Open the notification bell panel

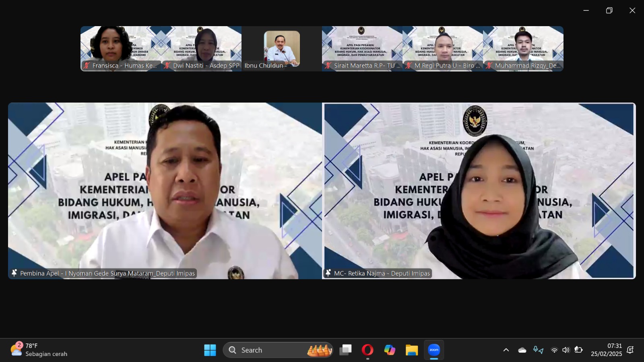630,350
